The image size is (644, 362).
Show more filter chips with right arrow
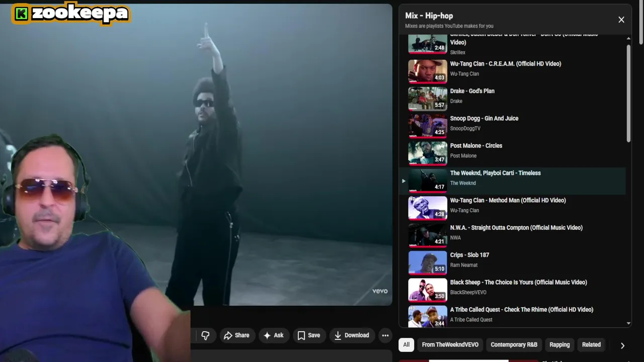(622, 345)
